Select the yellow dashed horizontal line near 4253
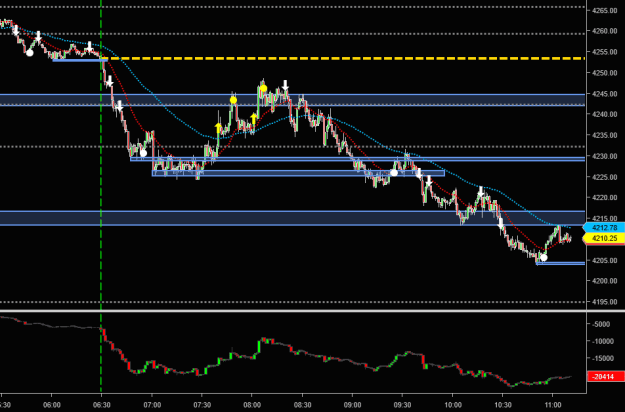 click(x=343, y=59)
